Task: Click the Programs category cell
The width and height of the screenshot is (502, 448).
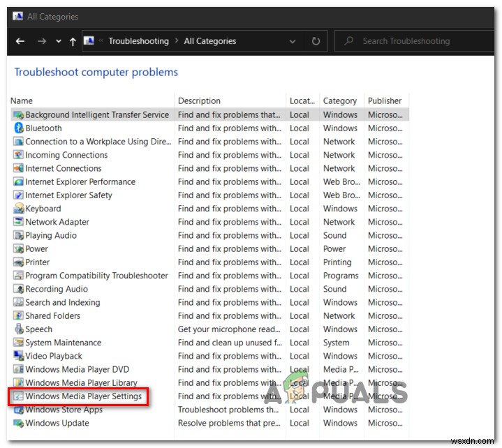Action: (x=341, y=276)
